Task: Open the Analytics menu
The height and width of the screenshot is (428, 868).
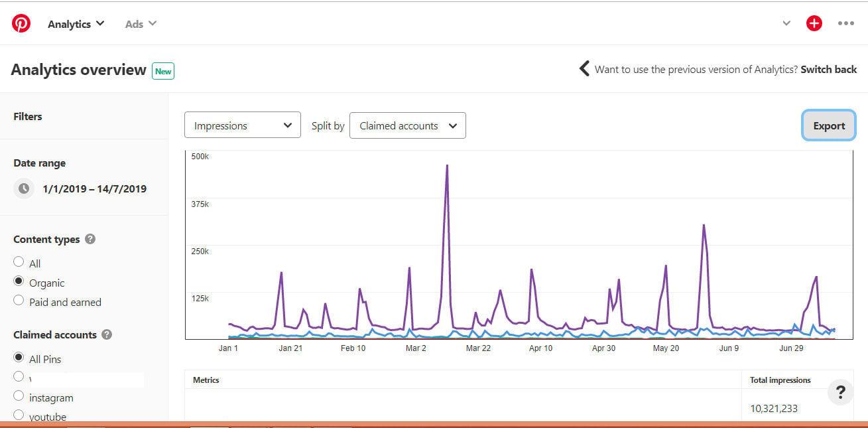Action: pos(76,24)
